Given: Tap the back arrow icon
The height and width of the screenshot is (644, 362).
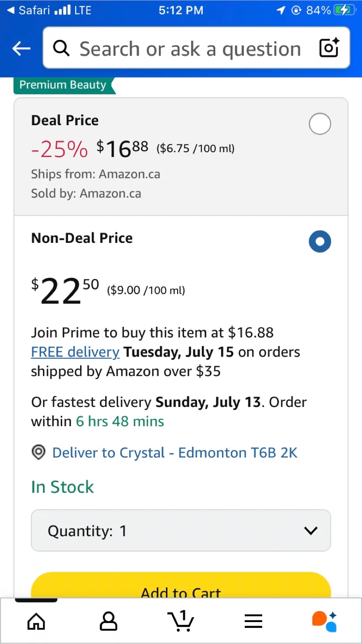Looking at the screenshot, I should coord(21,49).
